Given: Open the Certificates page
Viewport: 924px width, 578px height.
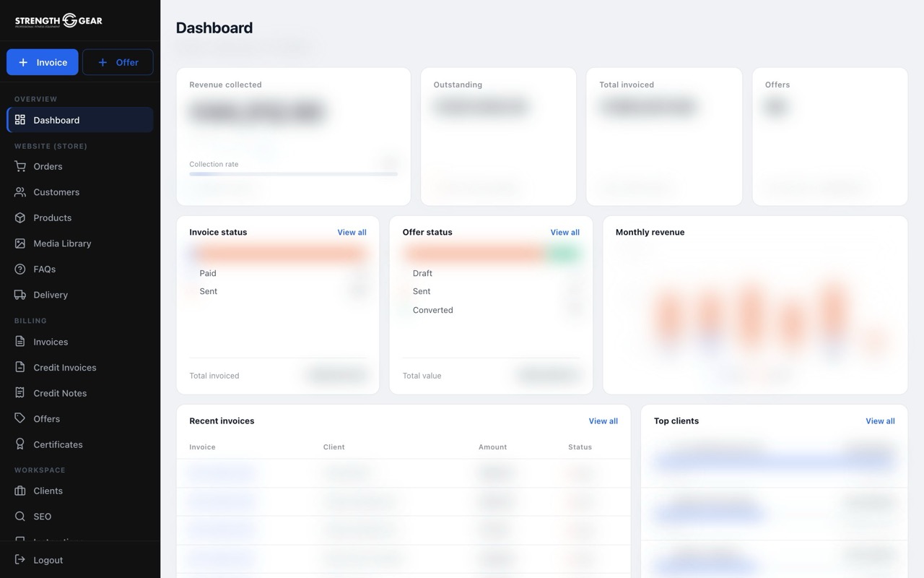Looking at the screenshot, I should click(x=80, y=444).
